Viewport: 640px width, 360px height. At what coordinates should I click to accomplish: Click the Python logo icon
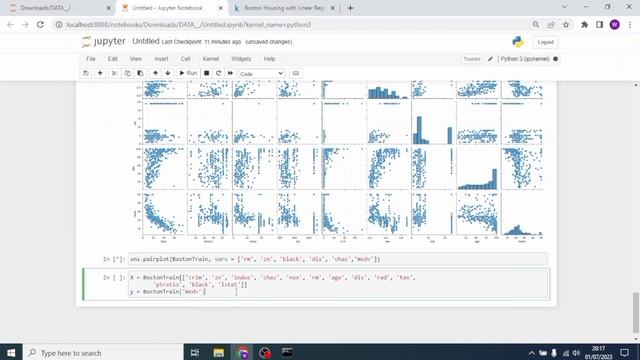(x=518, y=42)
